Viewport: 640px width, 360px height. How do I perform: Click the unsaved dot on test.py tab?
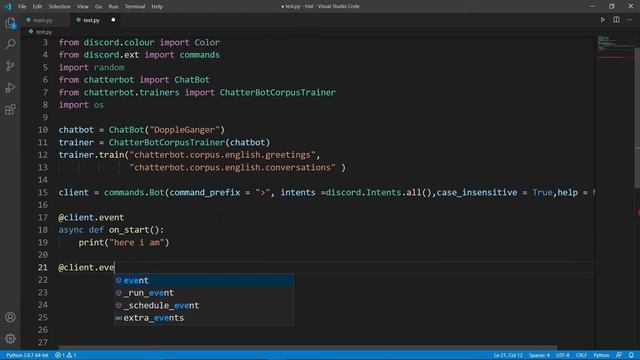113,20
